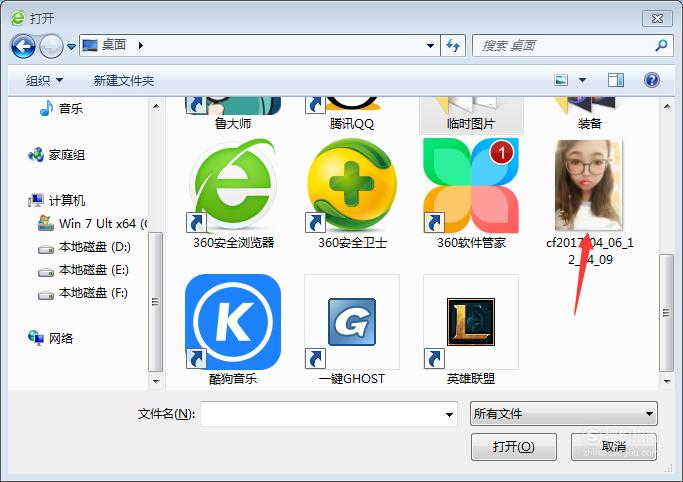Image resolution: width=683 pixels, height=482 pixels.
Task: Select the 360软件管家 shortcut icon
Action: (x=471, y=185)
